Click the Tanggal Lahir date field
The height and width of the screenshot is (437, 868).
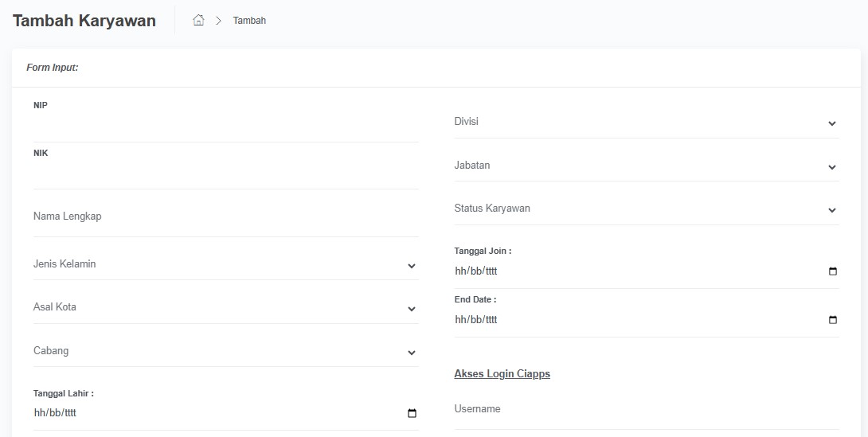click(x=215, y=413)
